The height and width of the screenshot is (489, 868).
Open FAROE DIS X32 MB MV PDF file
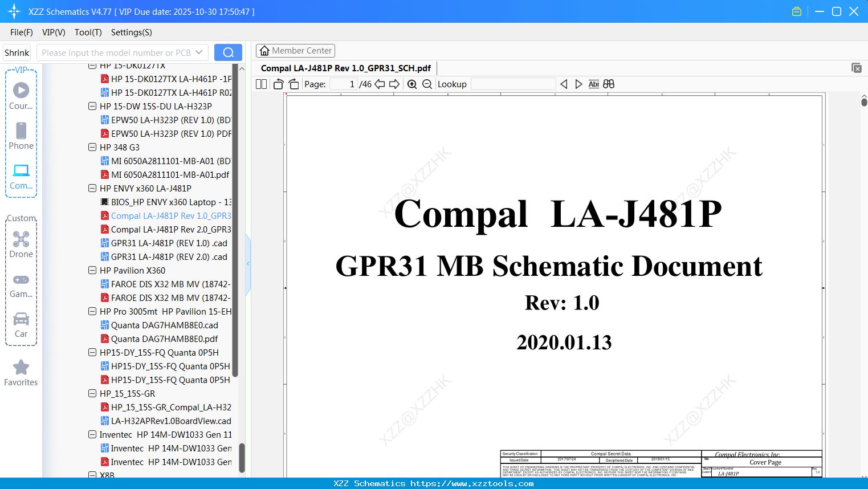point(166,298)
